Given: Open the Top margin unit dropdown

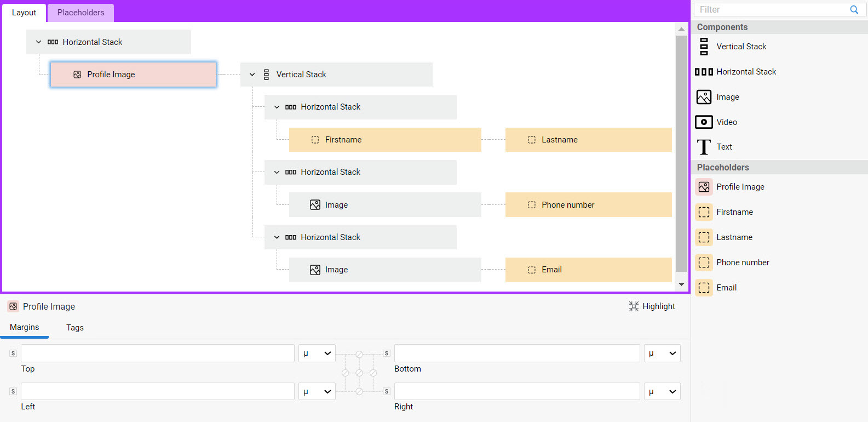Looking at the screenshot, I should click(x=317, y=353).
